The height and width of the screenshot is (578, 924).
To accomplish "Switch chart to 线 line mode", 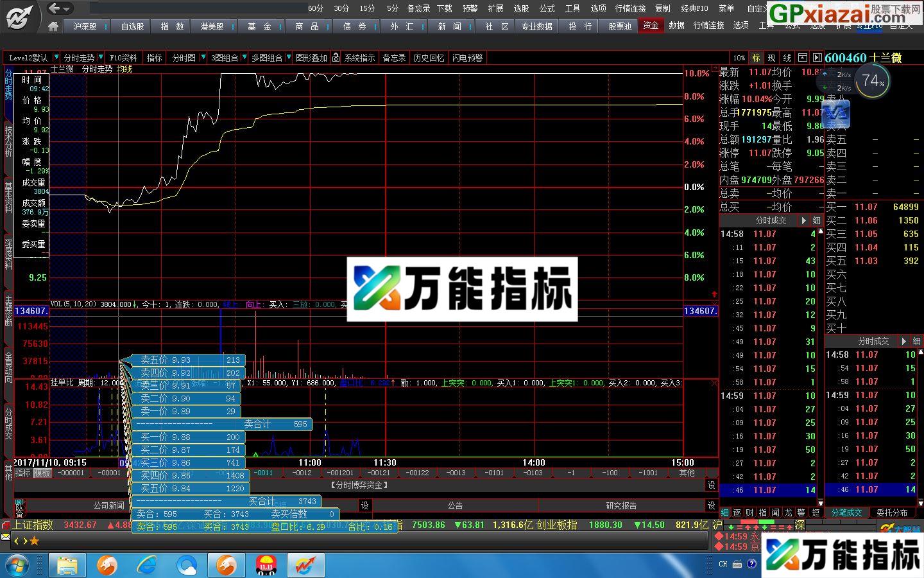I will (787, 57).
